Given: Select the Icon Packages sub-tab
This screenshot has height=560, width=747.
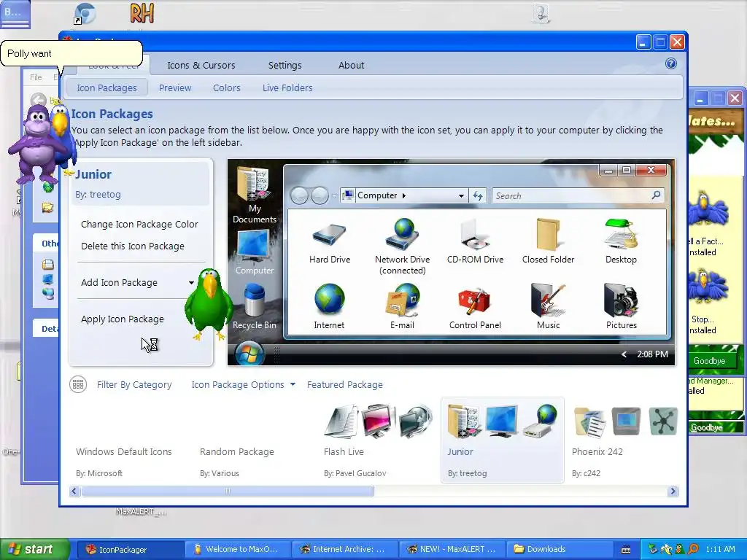Looking at the screenshot, I should [107, 88].
